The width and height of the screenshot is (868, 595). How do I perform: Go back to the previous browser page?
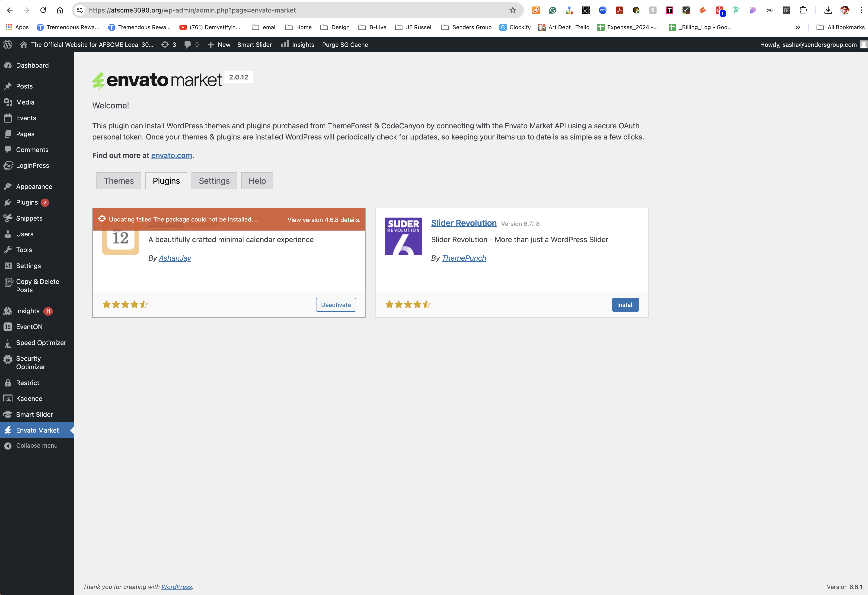pyautogui.click(x=10, y=10)
